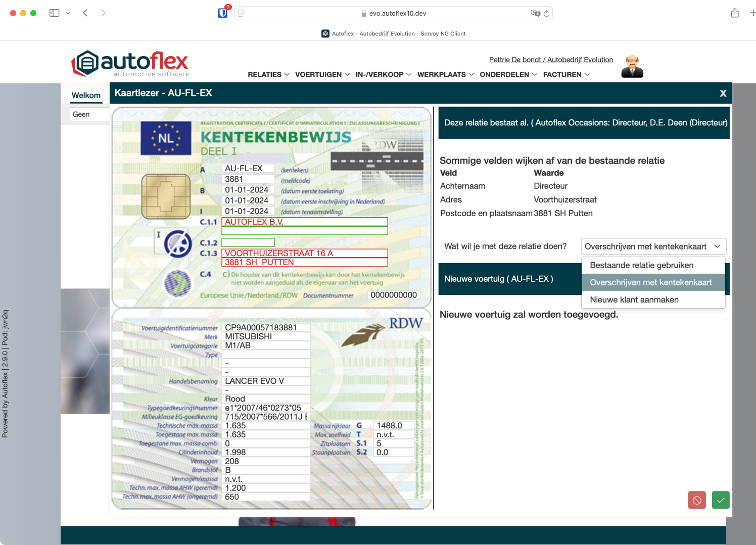This screenshot has width=756, height=545.
Task: Click the Autoflex logo
Action: coord(130,64)
